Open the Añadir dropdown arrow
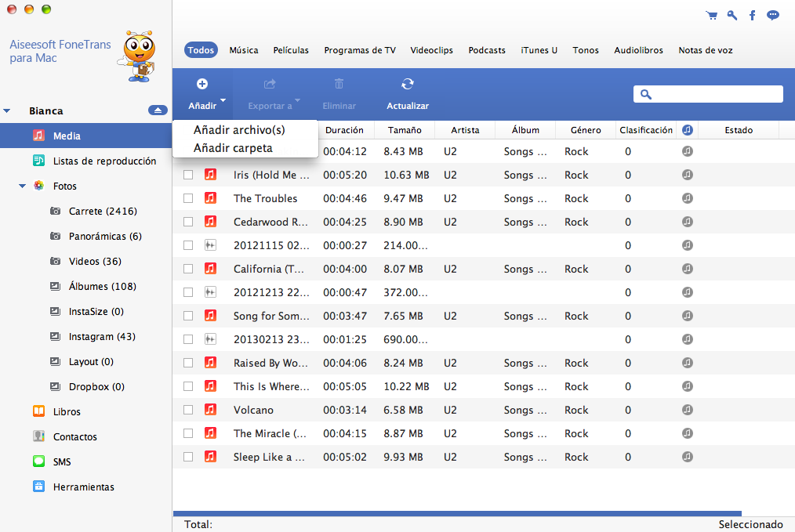Image resolution: width=795 pixels, height=532 pixels. [x=223, y=100]
